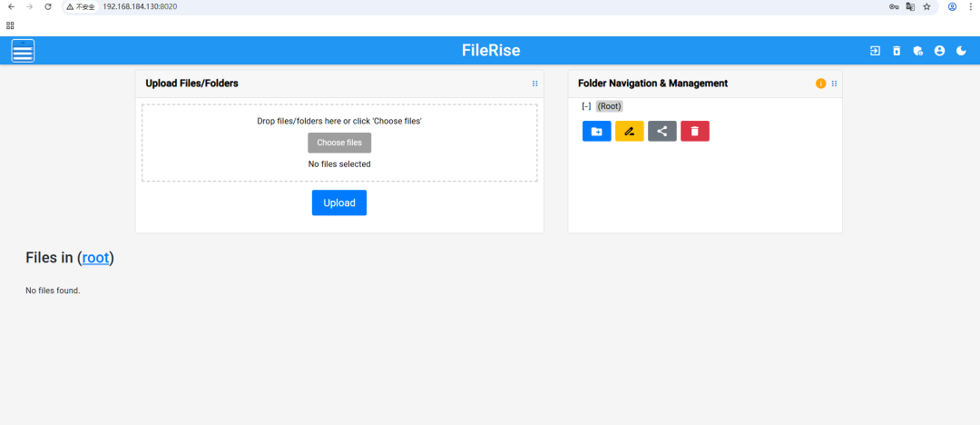Click the yellow rename folder button

[629, 132]
